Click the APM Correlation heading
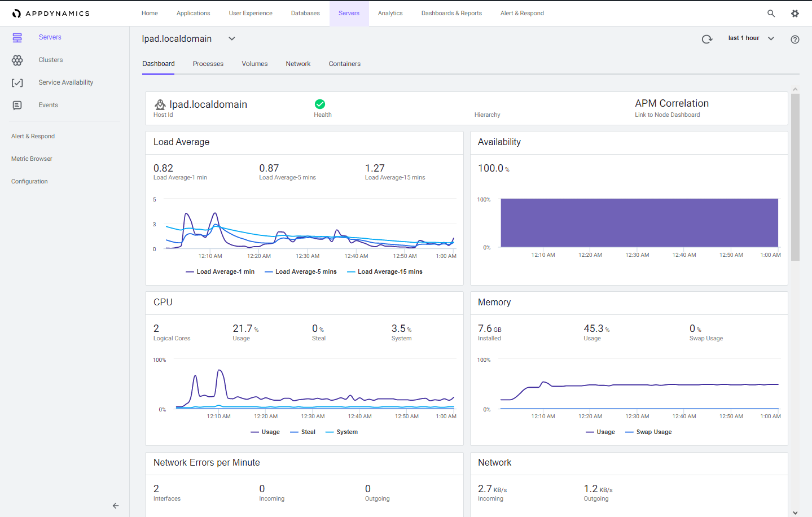 (x=671, y=103)
